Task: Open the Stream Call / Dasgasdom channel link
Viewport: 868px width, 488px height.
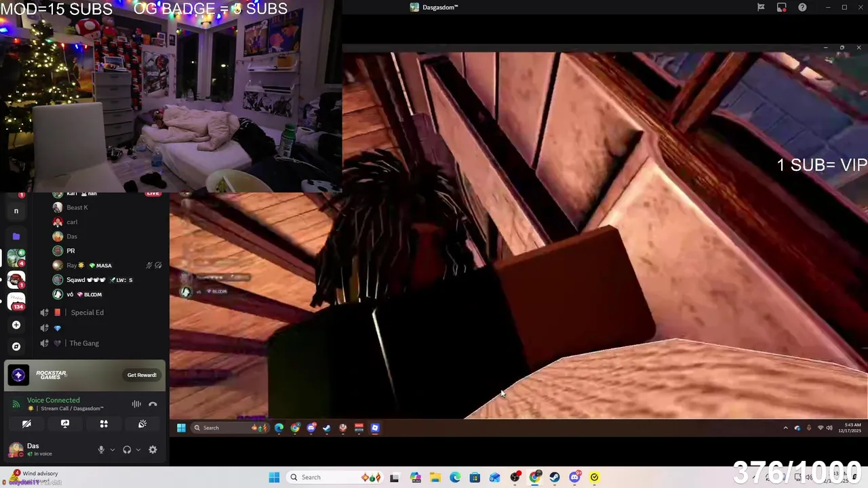Action: [x=67, y=409]
